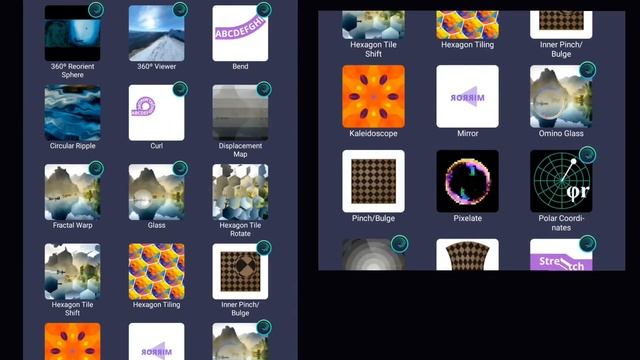Screen dimensions: 640x360
Task: Click the 'Hexagon Tile Rotate' label text
Action: (x=240, y=229)
